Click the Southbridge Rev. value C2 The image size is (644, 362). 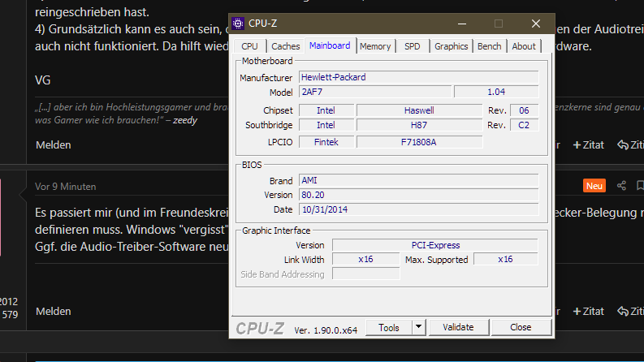pos(524,125)
